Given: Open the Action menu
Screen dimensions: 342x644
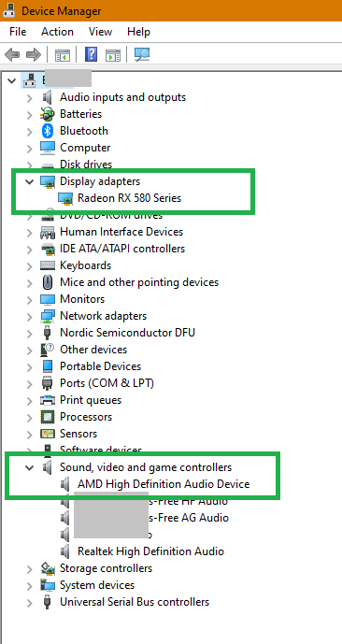Looking at the screenshot, I should click(x=58, y=32).
